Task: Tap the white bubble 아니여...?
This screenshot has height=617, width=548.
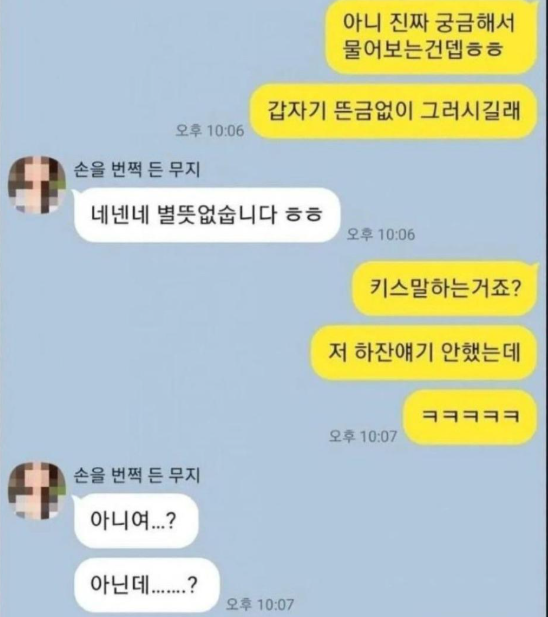Action: coord(136,520)
